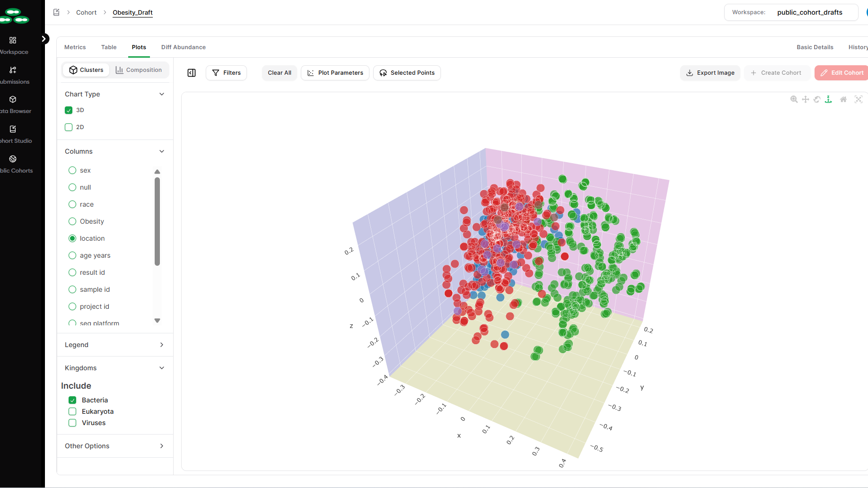Image resolution: width=868 pixels, height=488 pixels.
Task: Click the Create Cohort button
Action: 777,73
